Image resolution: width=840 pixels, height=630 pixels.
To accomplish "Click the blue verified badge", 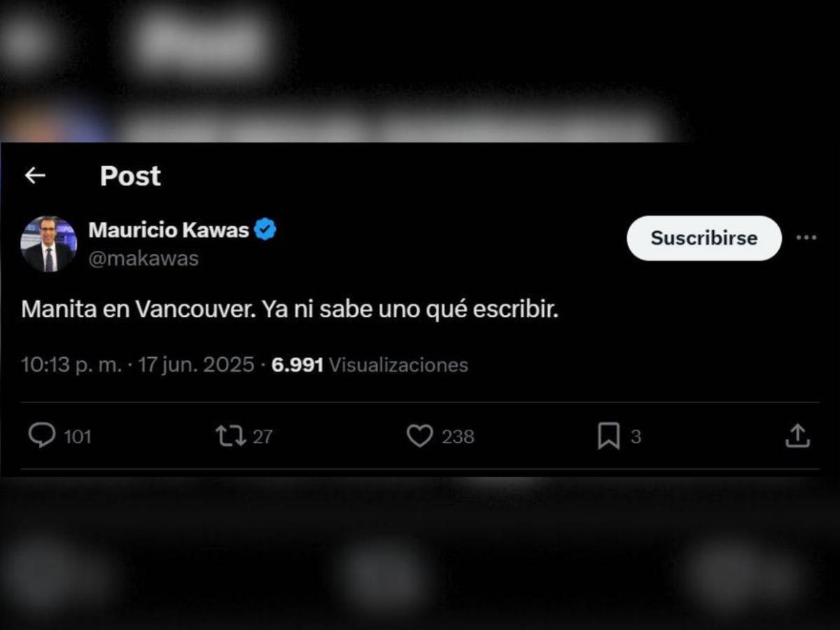I will [x=265, y=229].
